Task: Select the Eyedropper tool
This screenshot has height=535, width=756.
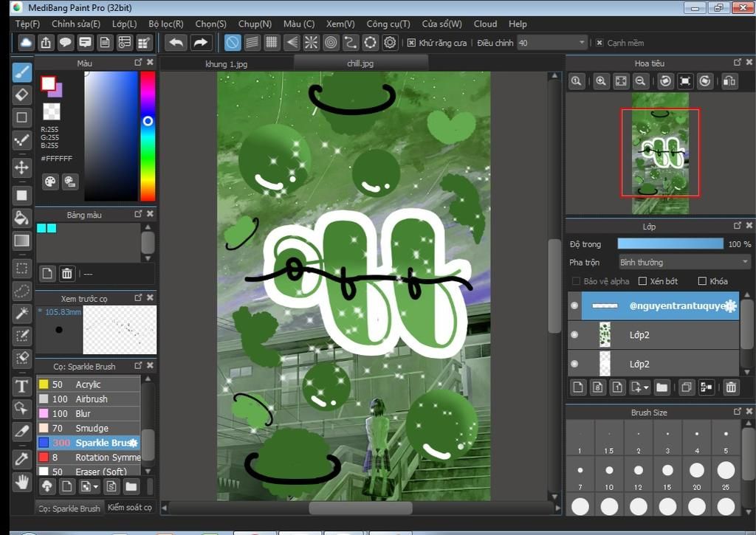Action: (21, 458)
